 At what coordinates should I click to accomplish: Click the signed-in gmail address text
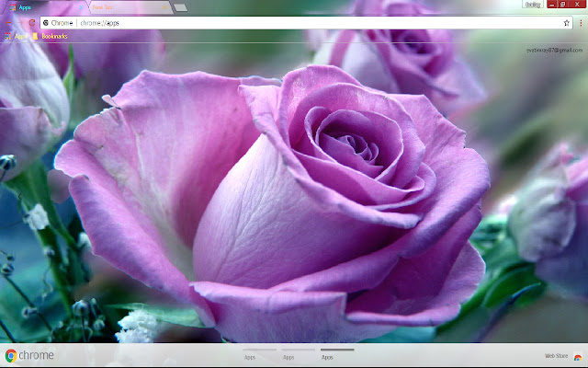click(x=554, y=50)
